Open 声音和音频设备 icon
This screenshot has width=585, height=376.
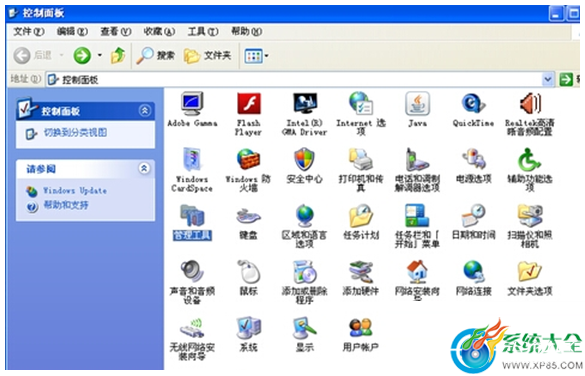tap(192, 272)
